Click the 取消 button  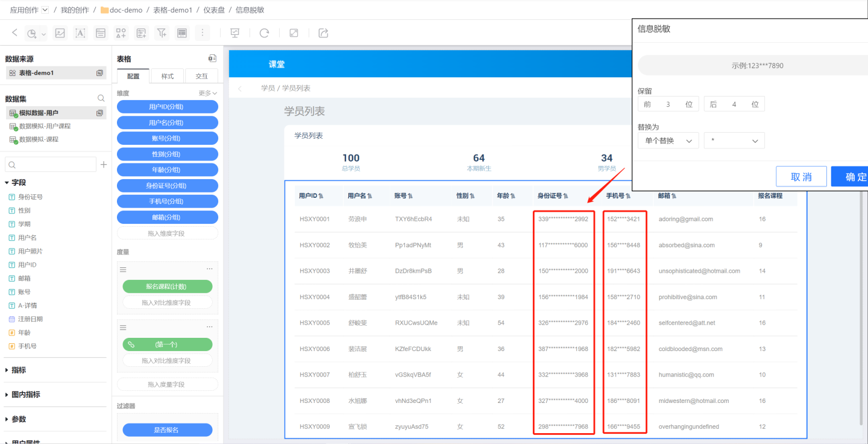(x=800, y=177)
